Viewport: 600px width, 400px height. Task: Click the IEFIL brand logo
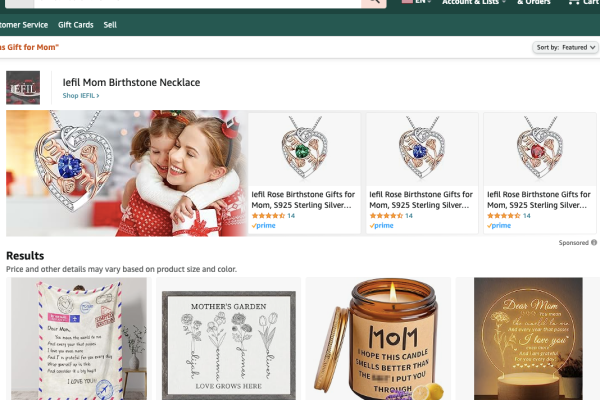coord(23,88)
